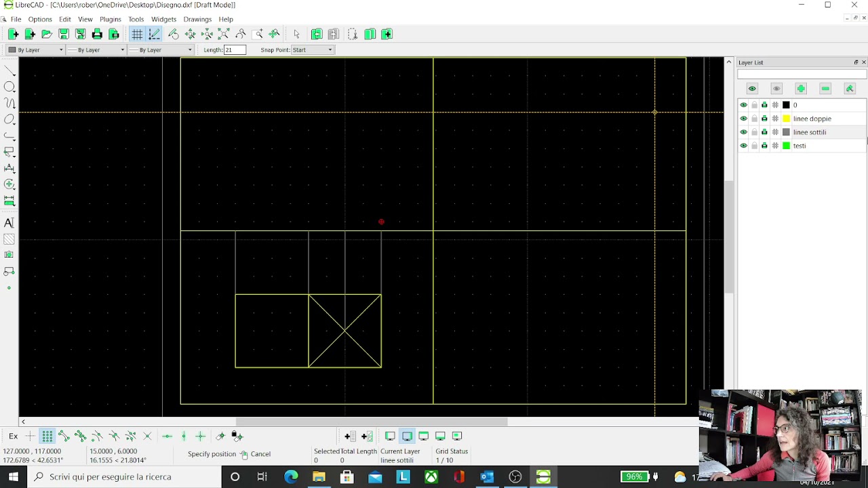
Task: Click the Length input field
Action: (235, 49)
